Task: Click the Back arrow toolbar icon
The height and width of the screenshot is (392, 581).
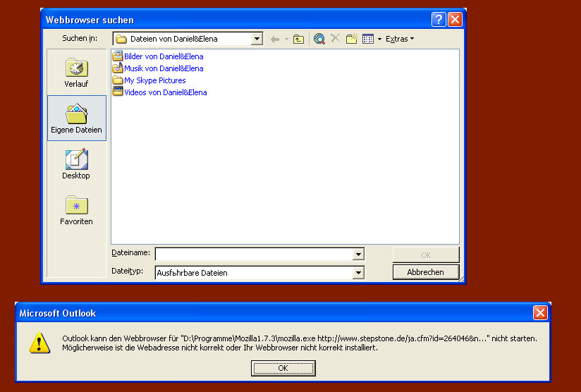Action: pos(275,39)
